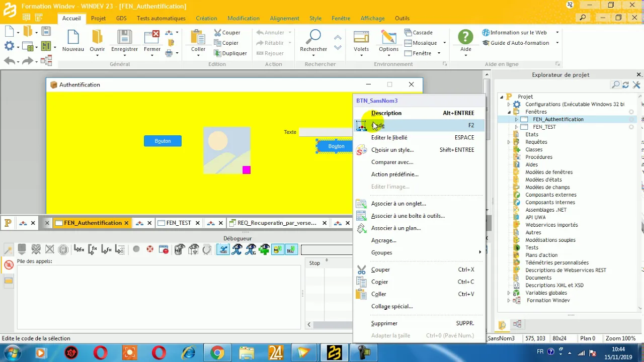Viewport: 644px width, 362px height.
Task: Open the Enregistrer dropdown arrow
Action: (x=124, y=55)
